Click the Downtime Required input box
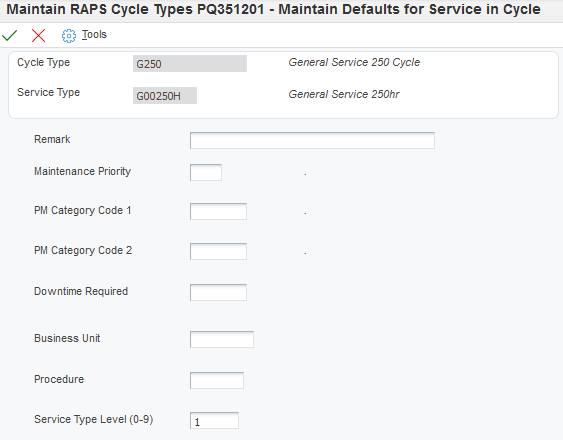Viewport: 563px width, 440px height. pyautogui.click(x=218, y=292)
